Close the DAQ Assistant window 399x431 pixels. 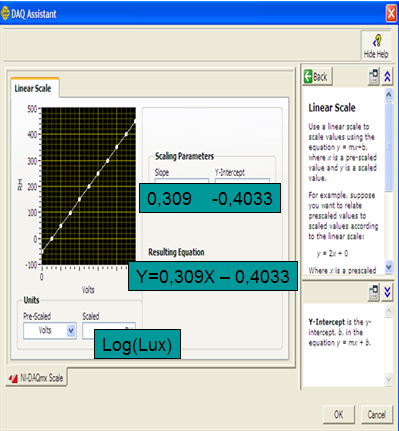pyautogui.click(x=391, y=13)
